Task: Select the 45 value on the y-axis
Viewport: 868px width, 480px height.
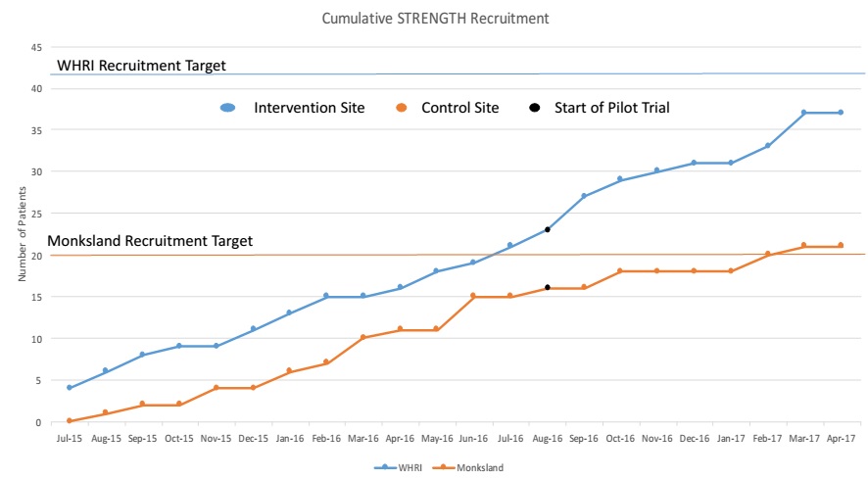Action: pos(35,47)
